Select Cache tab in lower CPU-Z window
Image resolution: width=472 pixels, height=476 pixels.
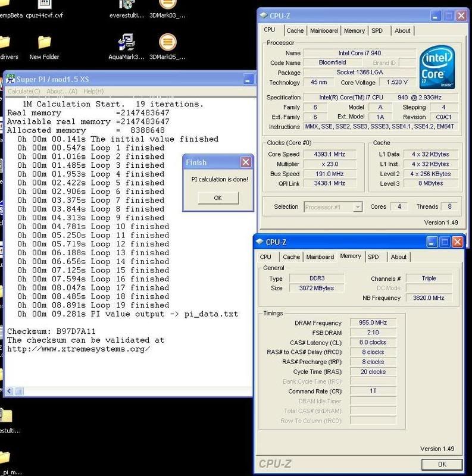(x=291, y=257)
